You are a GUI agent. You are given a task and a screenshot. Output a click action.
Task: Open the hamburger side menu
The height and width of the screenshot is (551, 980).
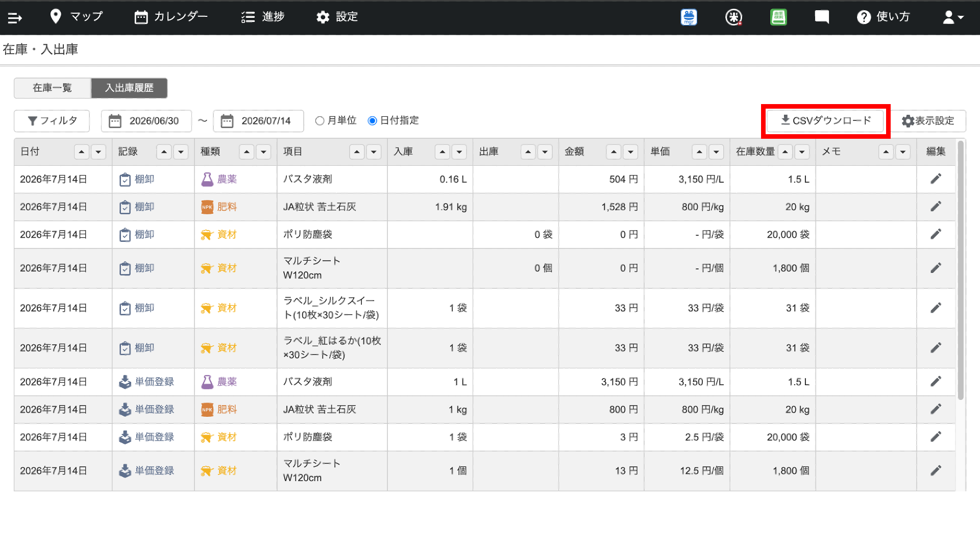(x=15, y=18)
